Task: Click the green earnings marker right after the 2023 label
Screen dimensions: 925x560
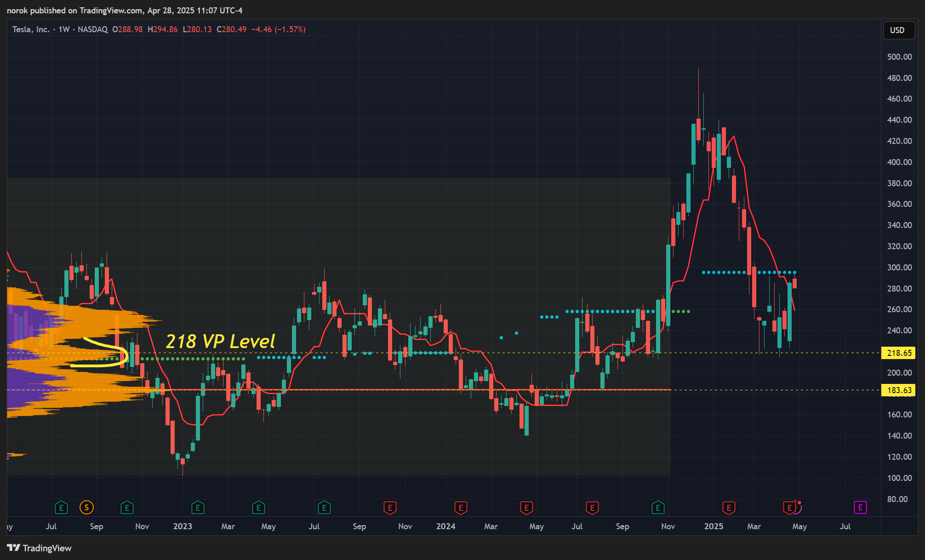Action: [198, 508]
